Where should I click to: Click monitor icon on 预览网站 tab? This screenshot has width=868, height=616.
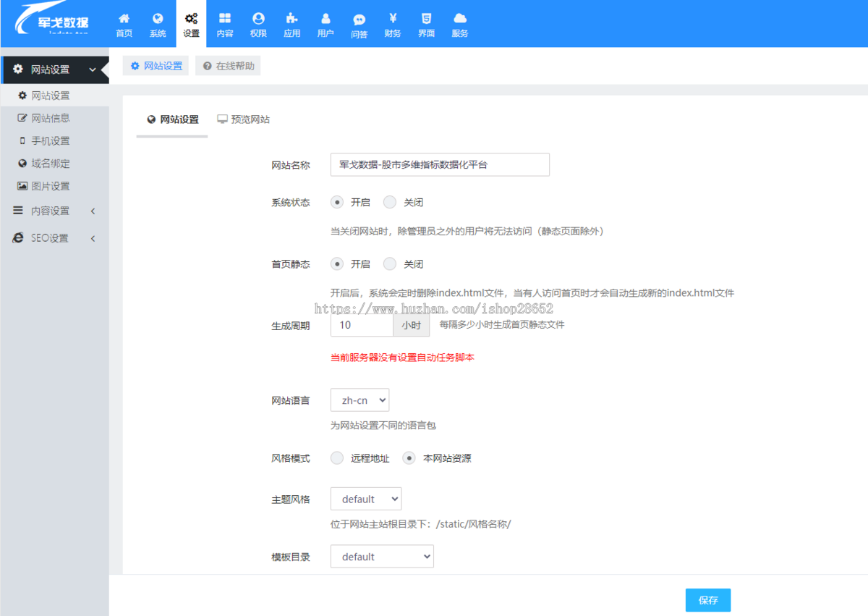pos(222,119)
